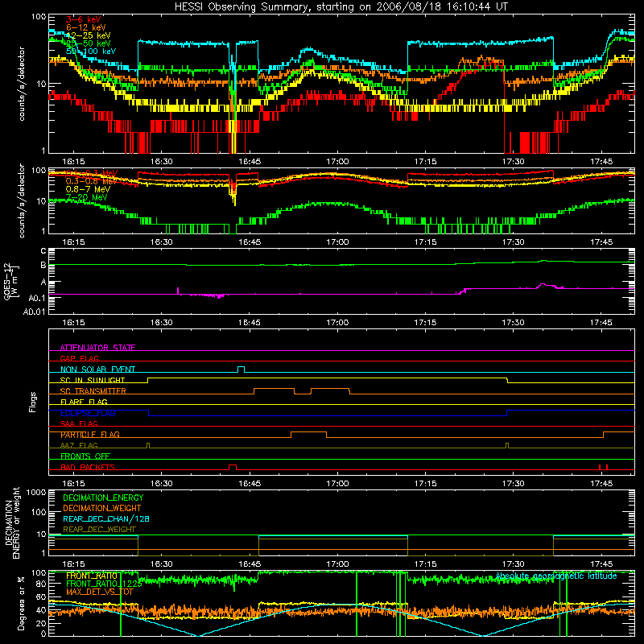644x644 pixels.
Task: Click the 7-20 MeV legend label
Action: click(86, 197)
